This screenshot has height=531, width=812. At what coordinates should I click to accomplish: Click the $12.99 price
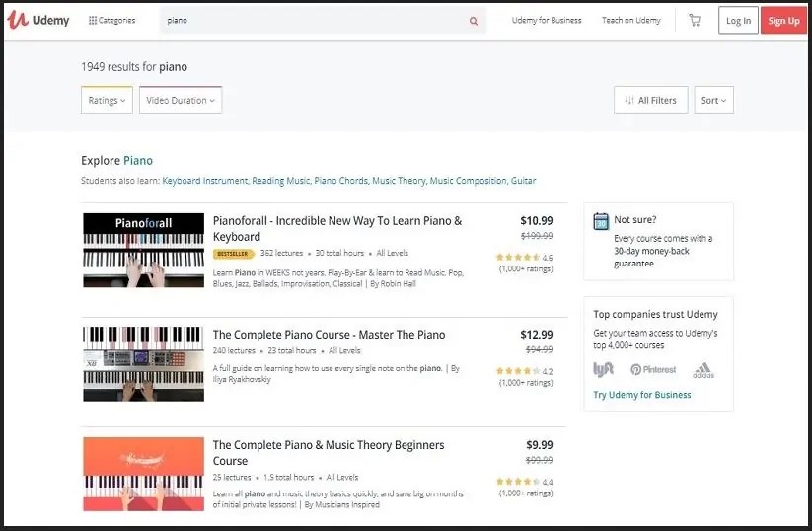(536, 335)
